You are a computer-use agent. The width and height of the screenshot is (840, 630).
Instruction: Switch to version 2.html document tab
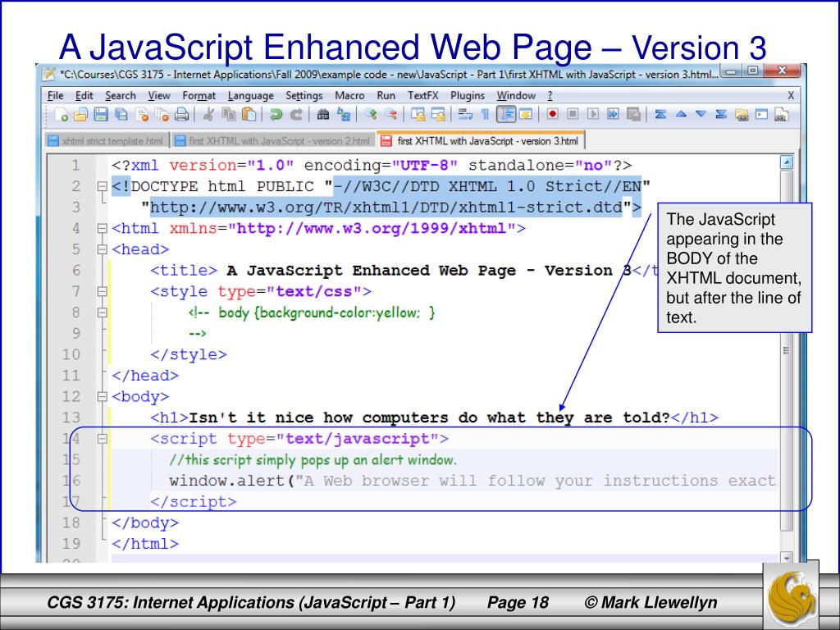point(273,141)
